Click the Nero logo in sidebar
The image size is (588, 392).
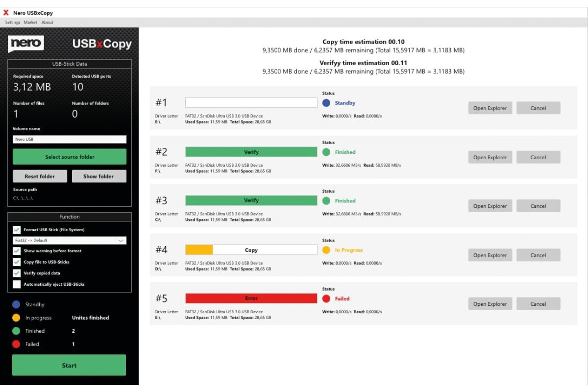pyautogui.click(x=26, y=43)
